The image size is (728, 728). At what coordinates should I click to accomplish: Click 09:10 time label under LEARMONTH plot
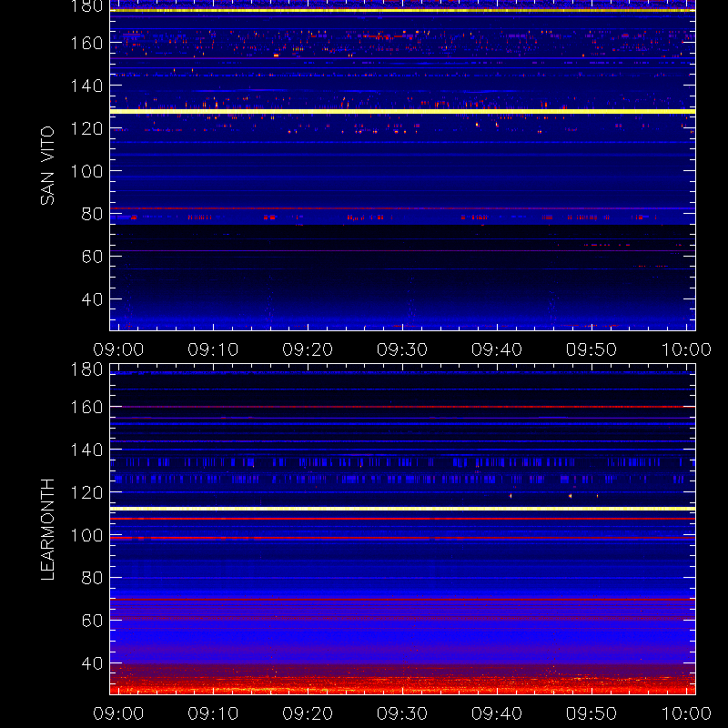pyautogui.click(x=213, y=713)
